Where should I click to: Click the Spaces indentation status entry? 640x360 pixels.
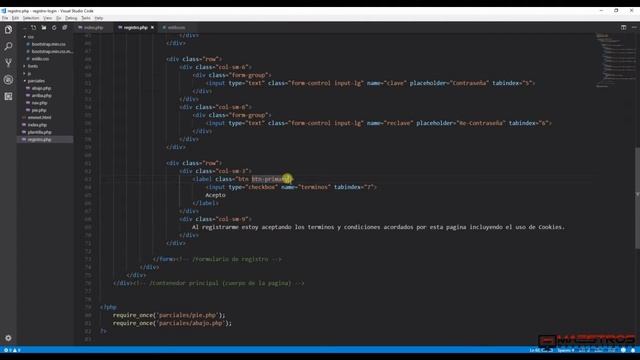coord(566,350)
